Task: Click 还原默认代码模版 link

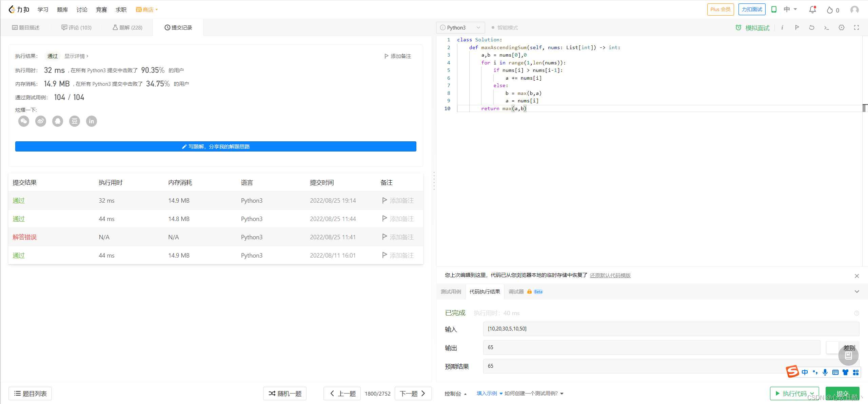Action: click(x=610, y=275)
